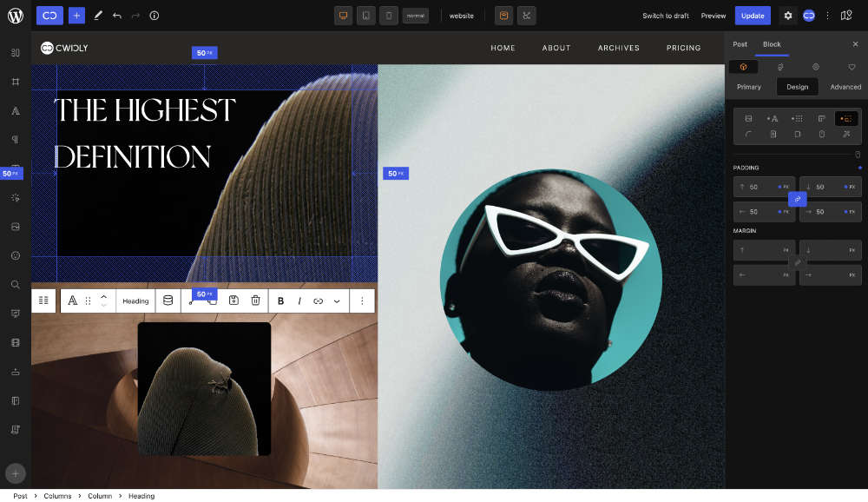Viewport: 868px width, 502px height.
Task: Delete the block with trash icon
Action: pyautogui.click(x=255, y=301)
